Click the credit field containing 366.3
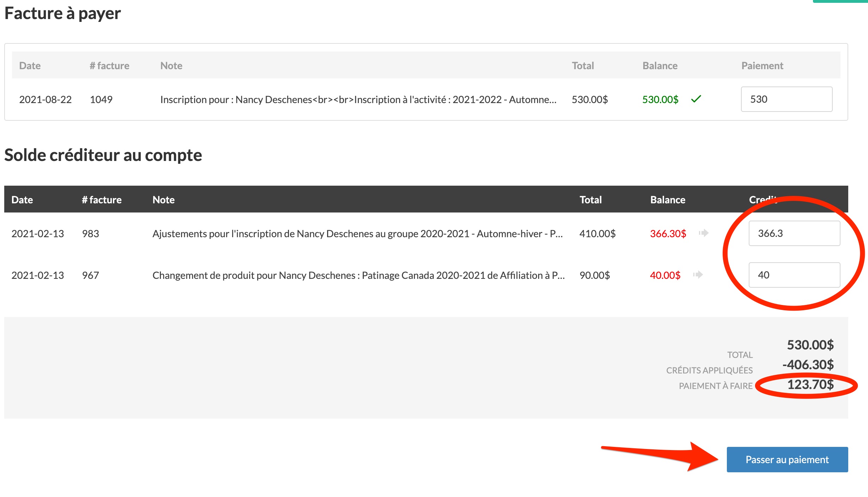This screenshot has height=497, width=868. pyautogui.click(x=794, y=233)
